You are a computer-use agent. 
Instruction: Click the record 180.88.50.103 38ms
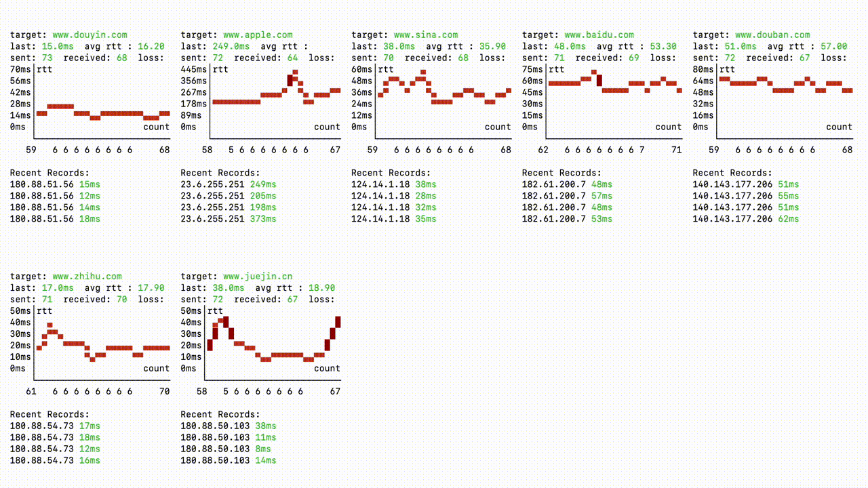coord(229,426)
